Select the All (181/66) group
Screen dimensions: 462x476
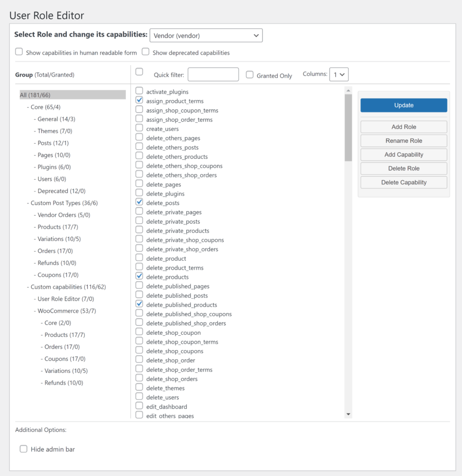pos(32,94)
